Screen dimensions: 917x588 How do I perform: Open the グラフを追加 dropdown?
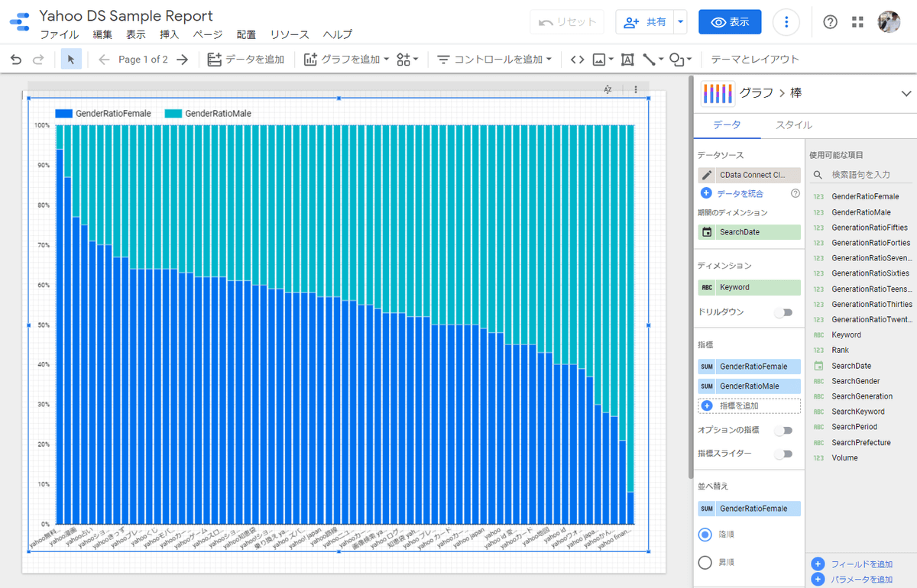point(347,59)
